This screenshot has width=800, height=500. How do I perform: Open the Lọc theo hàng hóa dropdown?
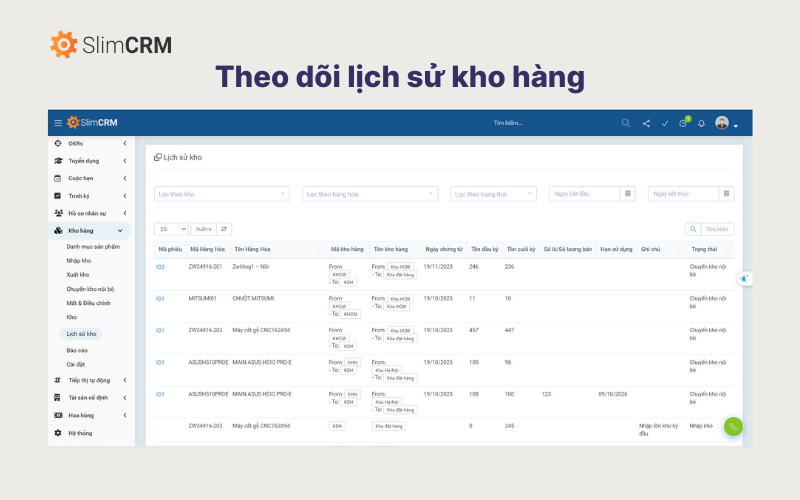(x=370, y=194)
